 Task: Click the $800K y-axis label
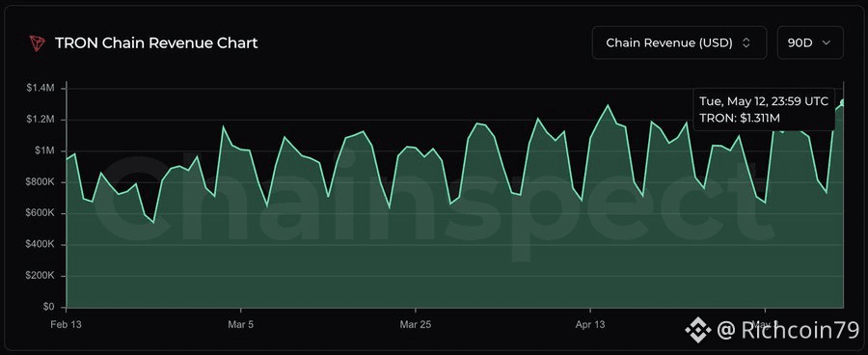39,182
